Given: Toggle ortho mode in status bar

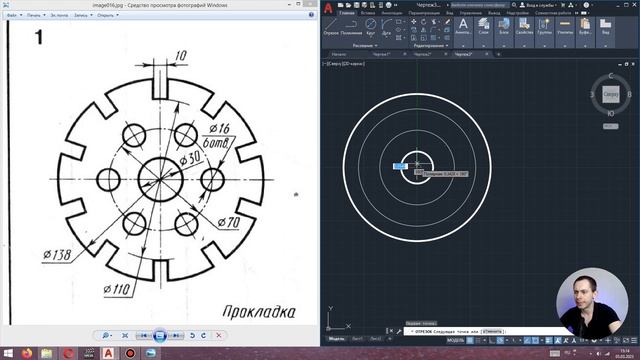Looking at the screenshot, I should [492, 340].
